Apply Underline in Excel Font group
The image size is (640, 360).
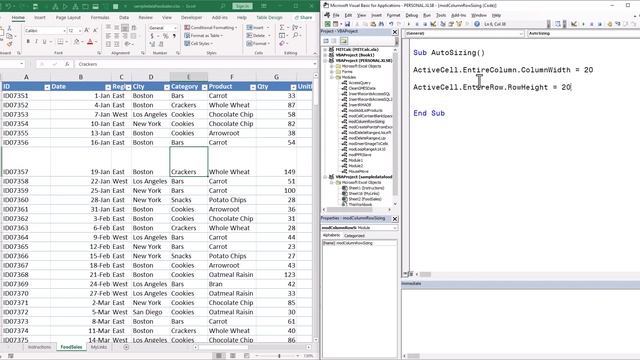44,42
